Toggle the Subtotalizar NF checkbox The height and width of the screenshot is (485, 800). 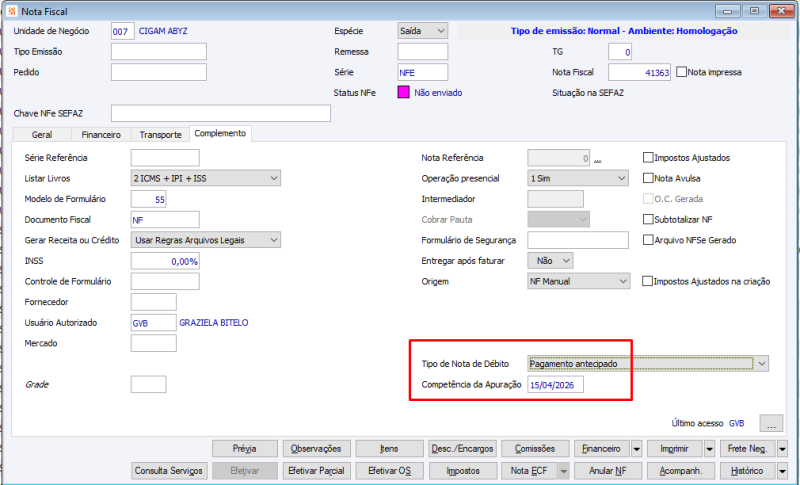[x=648, y=219]
